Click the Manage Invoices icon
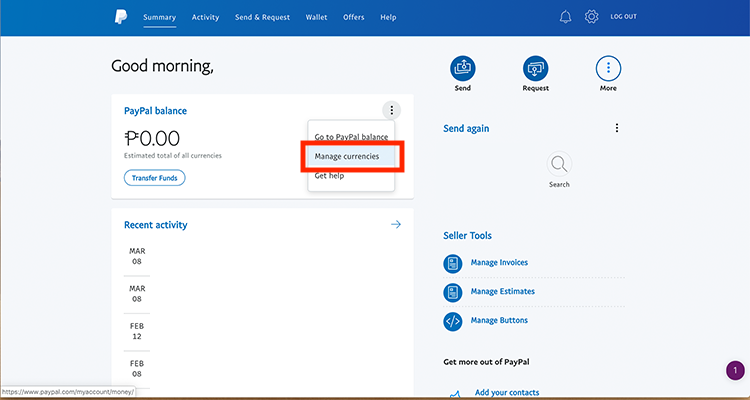Viewport: 750px width, 400px height. pos(452,263)
